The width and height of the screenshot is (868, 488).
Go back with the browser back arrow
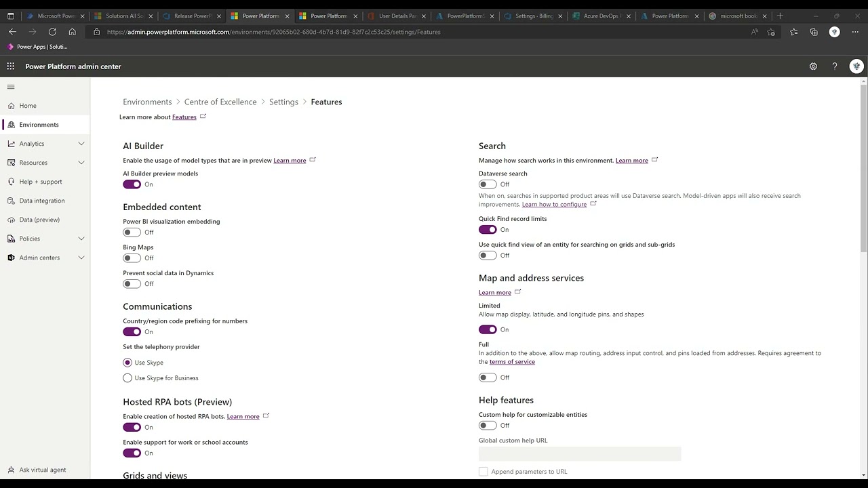click(12, 32)
